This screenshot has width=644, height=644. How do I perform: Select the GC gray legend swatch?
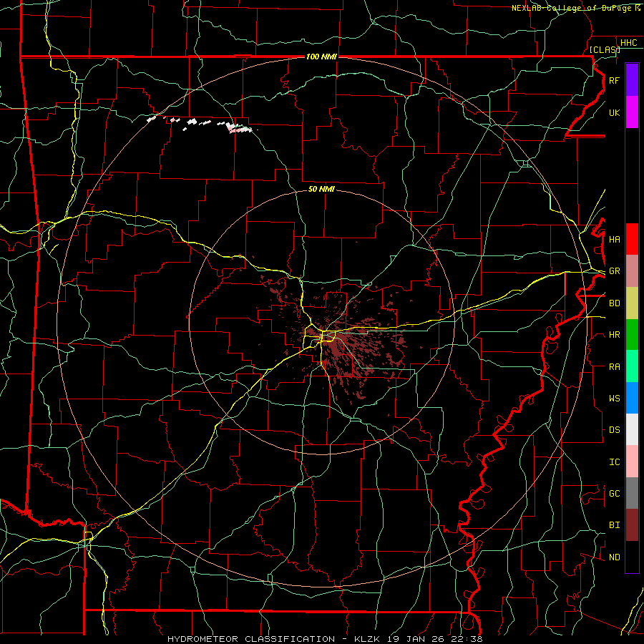click(632, 493)
